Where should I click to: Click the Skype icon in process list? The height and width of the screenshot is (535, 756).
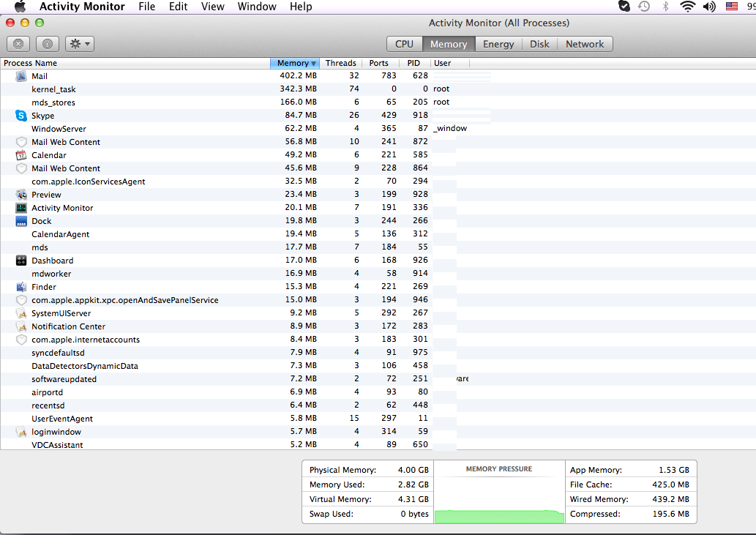pyautogui.click(x=21, y=116)
